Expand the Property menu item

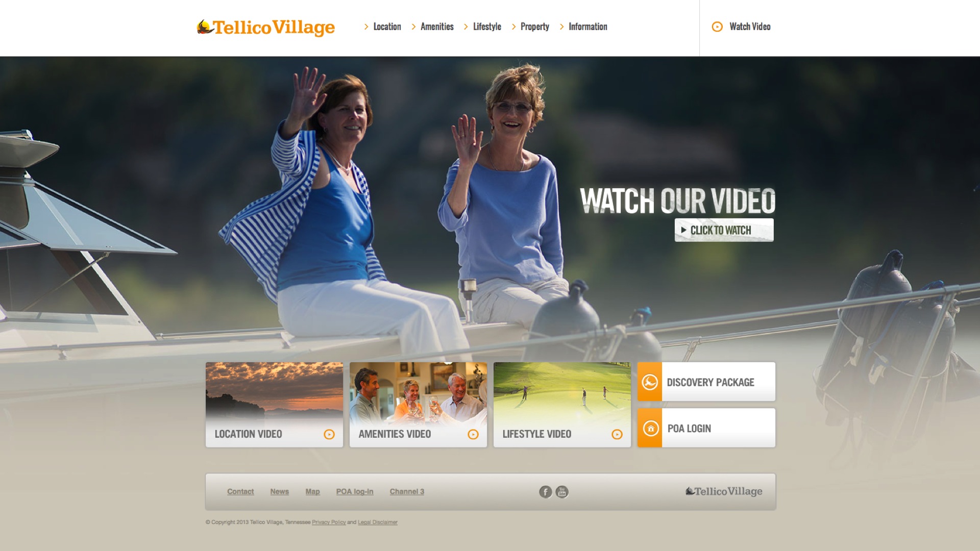tap(534, 27)
